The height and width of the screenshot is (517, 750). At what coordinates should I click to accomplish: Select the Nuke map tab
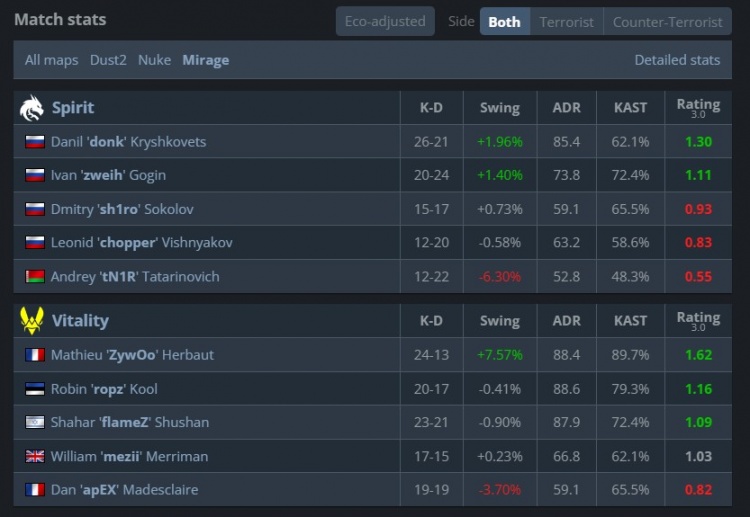155,60
